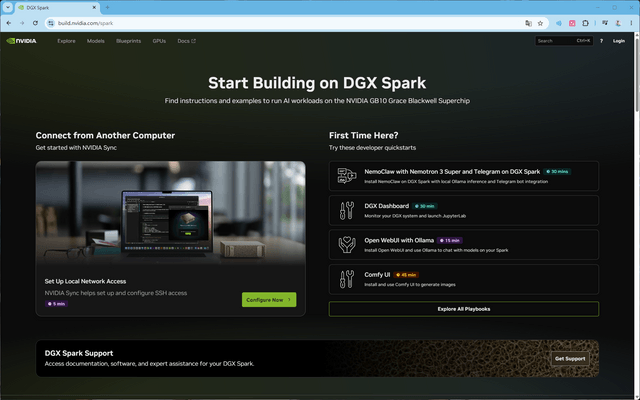
Task: Click the NVIDIA logo in header
Action: click(22, 41)
